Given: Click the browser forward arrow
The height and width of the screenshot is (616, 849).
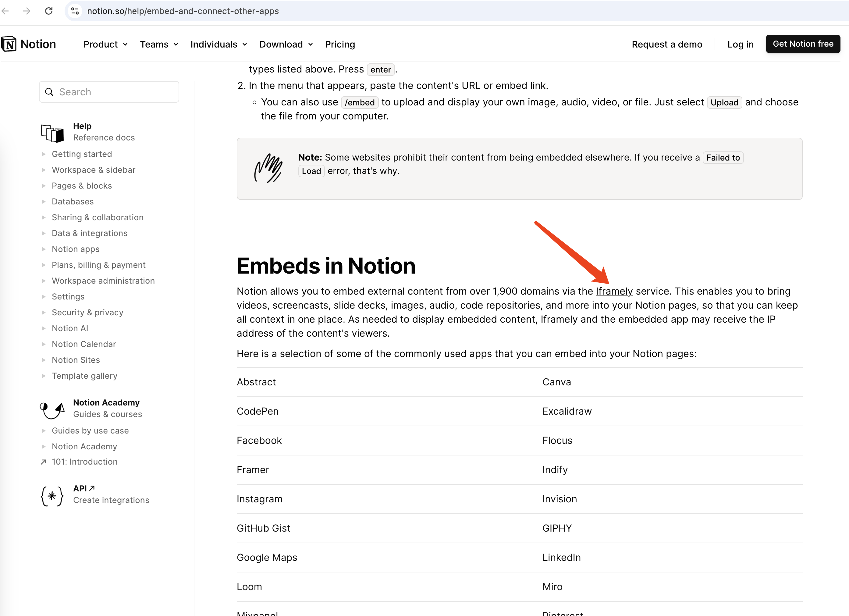Looking at the screenshot, I should pyautogui.click(x=27, y=11).
